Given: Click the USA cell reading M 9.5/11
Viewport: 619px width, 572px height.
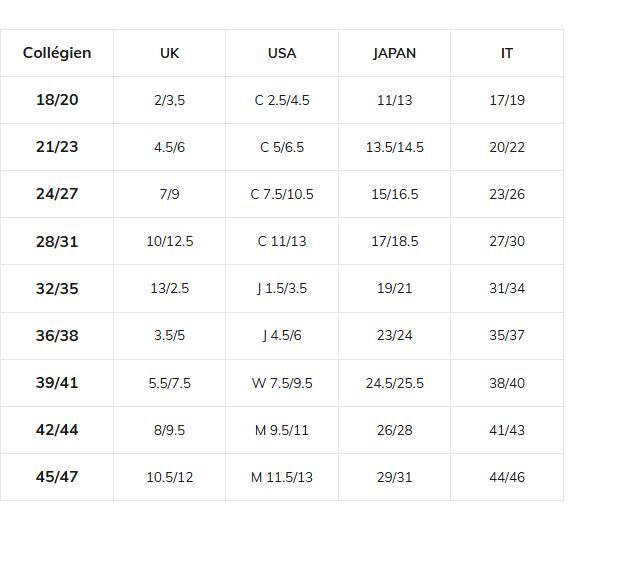Looking at the screenshot, I should [282, 430].
